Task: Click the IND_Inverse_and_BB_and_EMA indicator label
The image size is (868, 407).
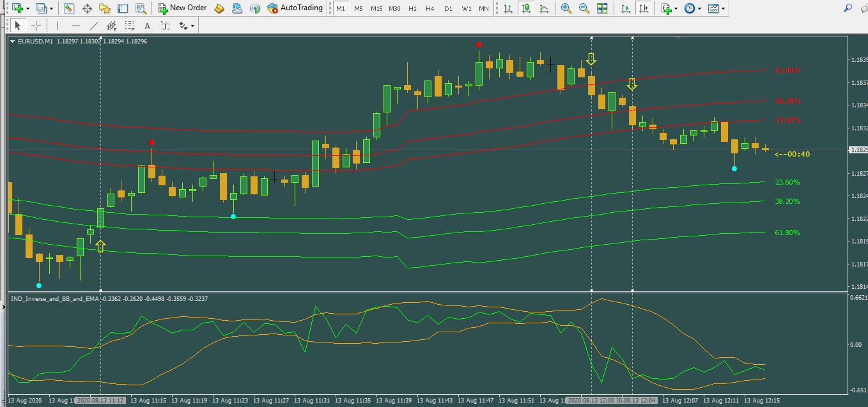Action: (54, 298)
